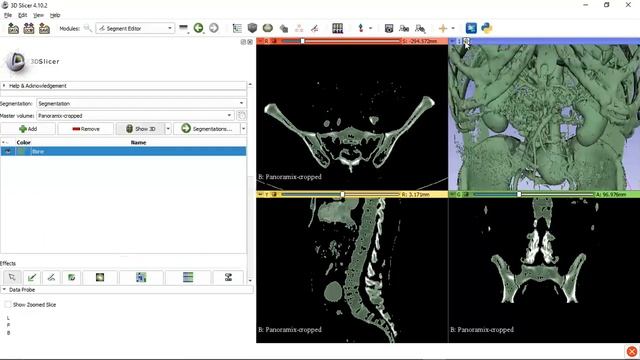Viewport: 640px width, 360px height.
Task: Click the master volume geometry button
Action: click(x=242, y=116)
